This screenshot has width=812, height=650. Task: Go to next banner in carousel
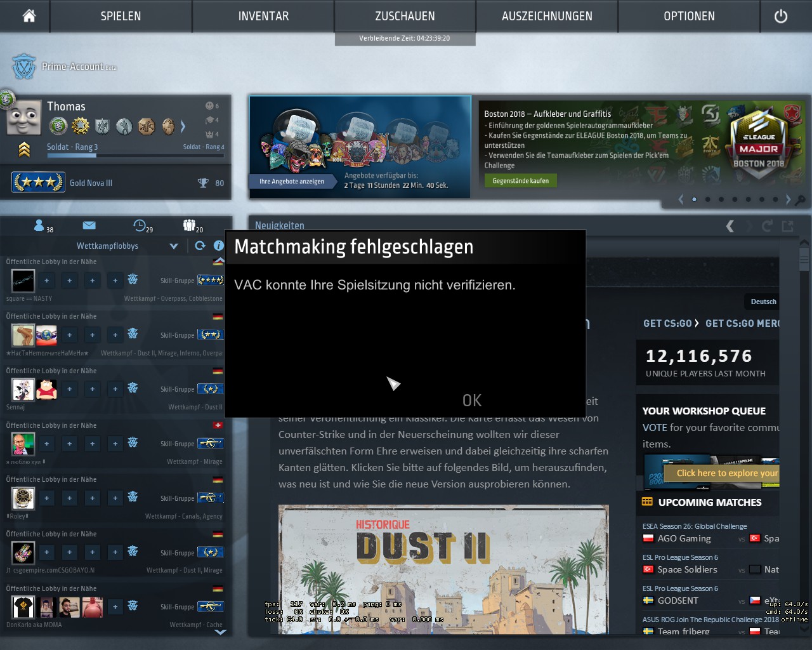coord(788,199)
